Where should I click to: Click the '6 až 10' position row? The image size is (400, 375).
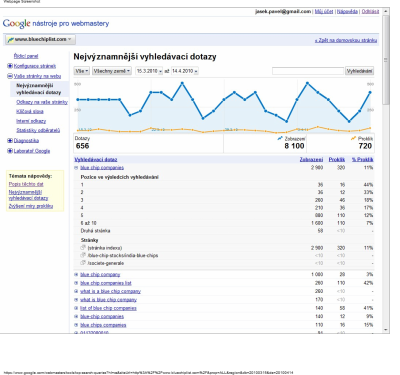[224, 223]
